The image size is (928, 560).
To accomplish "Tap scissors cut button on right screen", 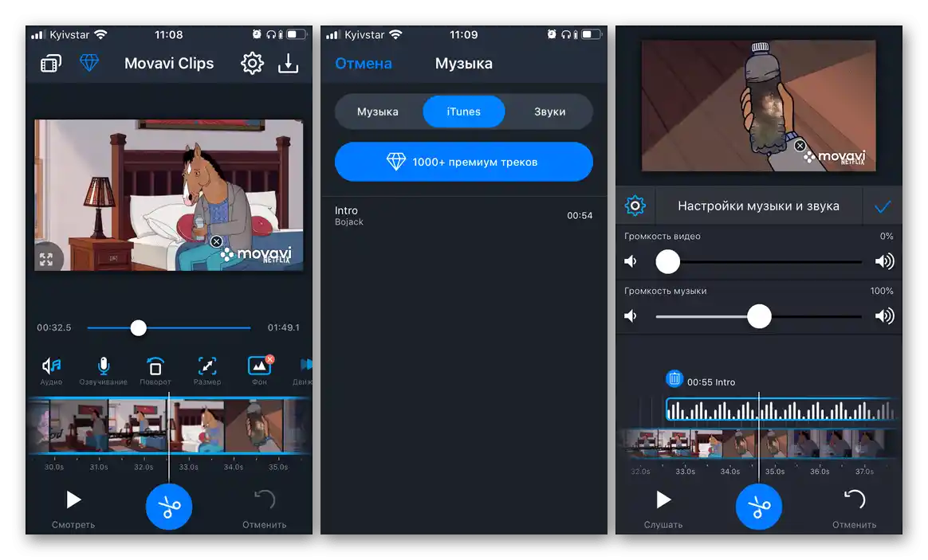I will (759, 507).
